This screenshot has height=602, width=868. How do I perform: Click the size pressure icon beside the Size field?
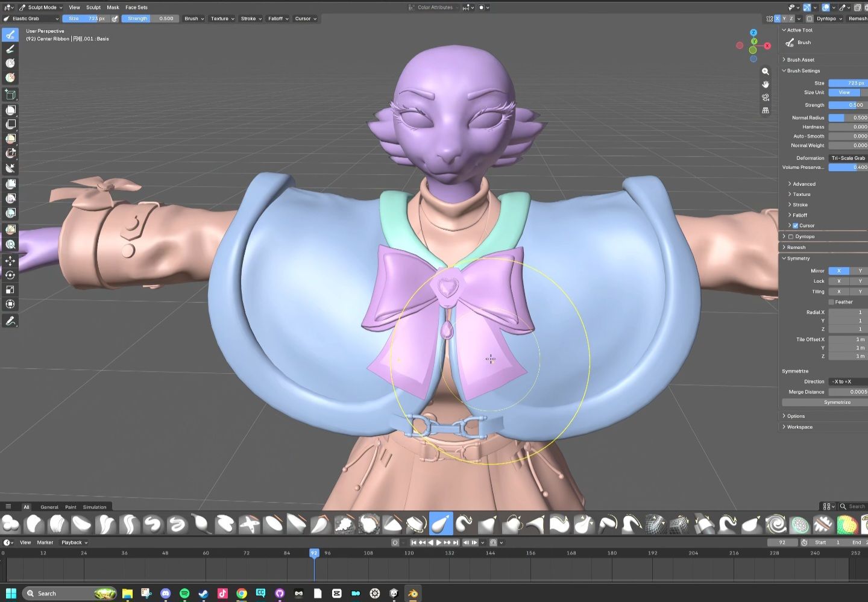(115, 19)
